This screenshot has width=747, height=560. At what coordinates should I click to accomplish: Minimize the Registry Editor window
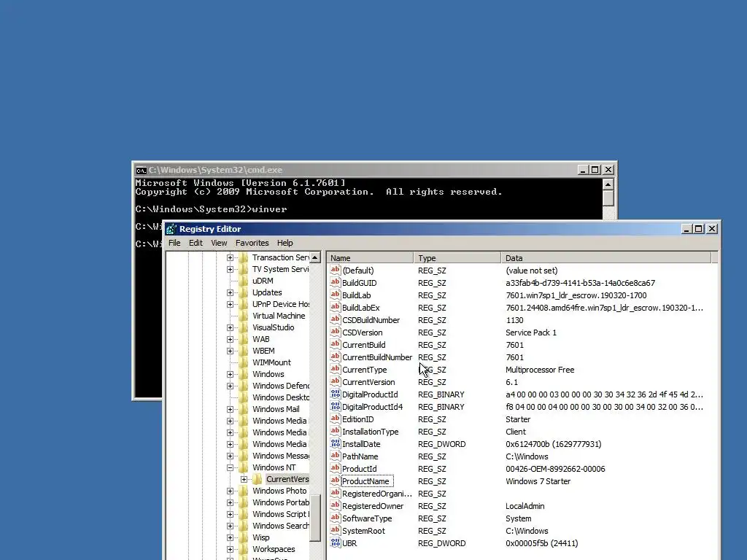[x=686, y=229]
